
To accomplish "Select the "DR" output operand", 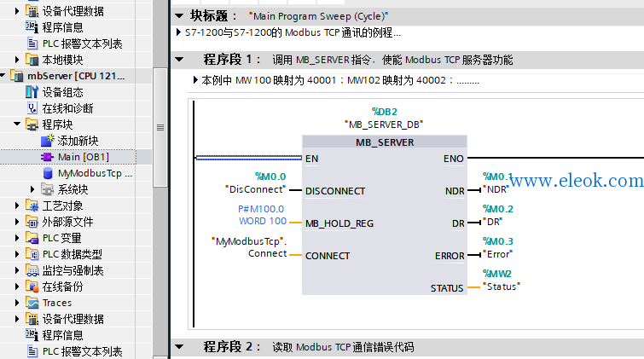I will pyautogui.click(x=493, y=222).
